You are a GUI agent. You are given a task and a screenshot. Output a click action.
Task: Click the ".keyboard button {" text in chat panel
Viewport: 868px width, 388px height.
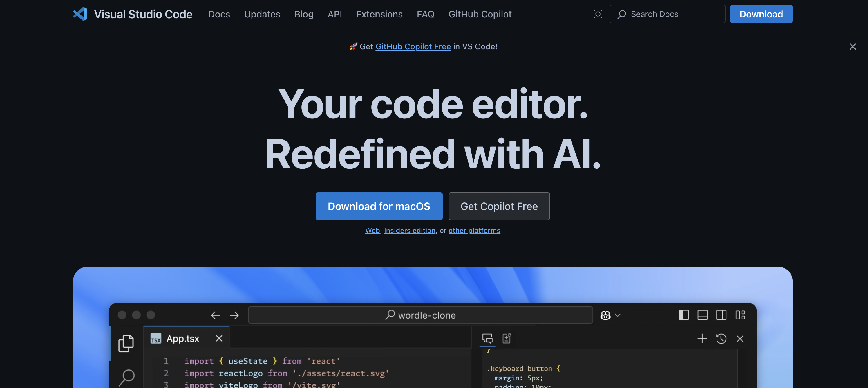(523, 369)
